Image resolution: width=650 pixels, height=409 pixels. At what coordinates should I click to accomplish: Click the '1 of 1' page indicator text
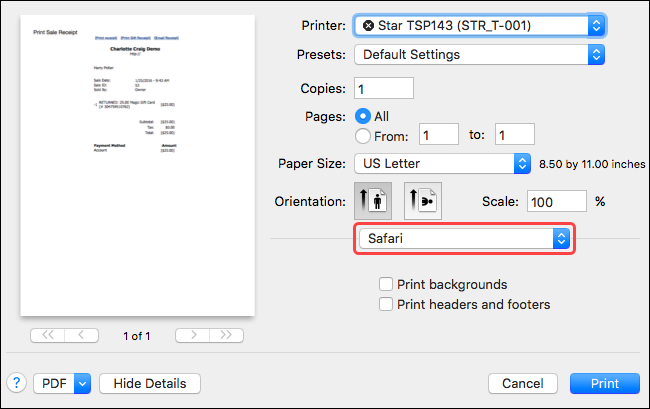[x=137, y=336]
